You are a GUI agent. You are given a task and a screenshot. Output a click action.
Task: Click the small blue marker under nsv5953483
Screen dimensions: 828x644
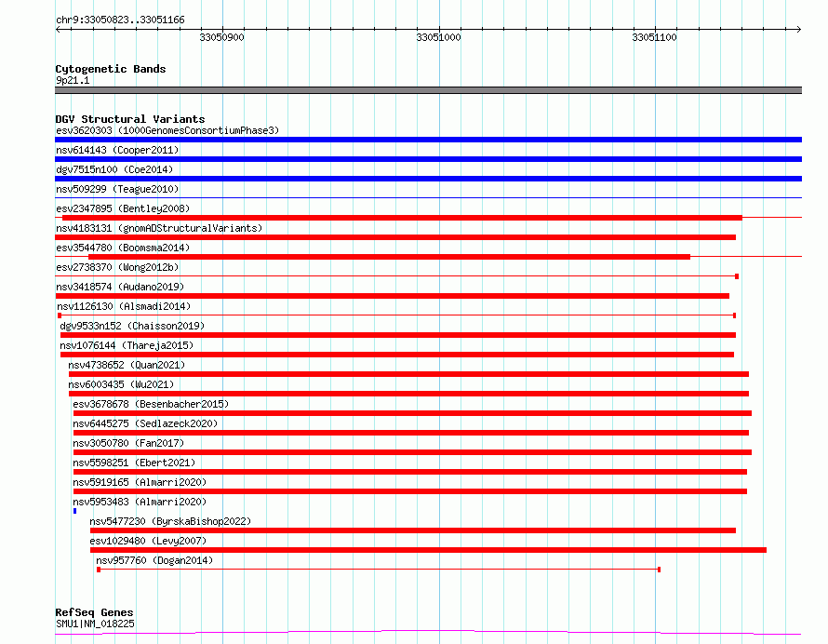75,511
